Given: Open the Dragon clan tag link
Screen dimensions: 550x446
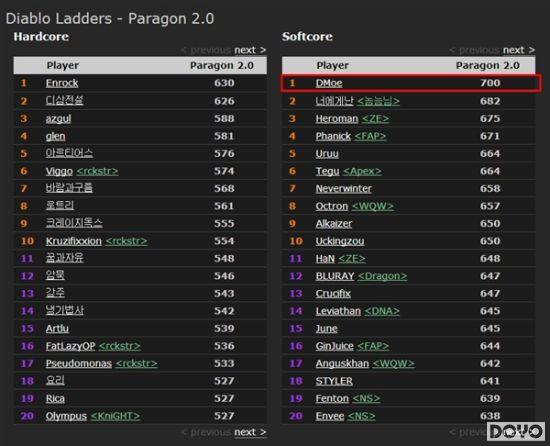Looking at the screenshot, I should point(383,276).
